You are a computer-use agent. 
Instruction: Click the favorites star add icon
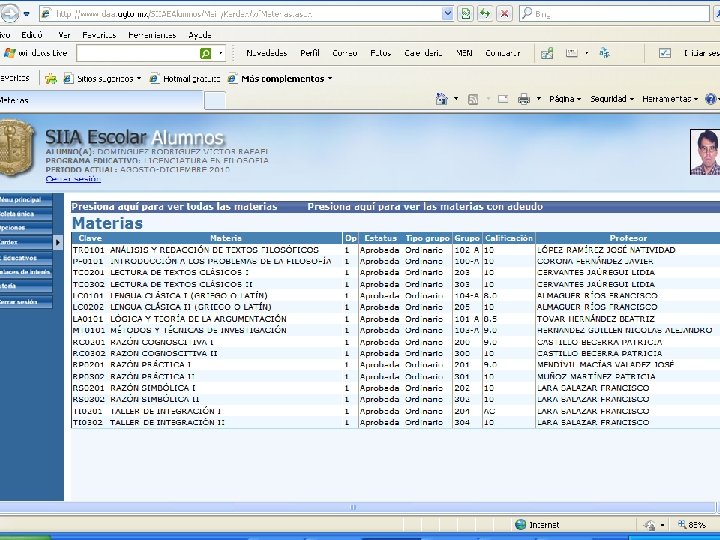click(x=51, y=79)
